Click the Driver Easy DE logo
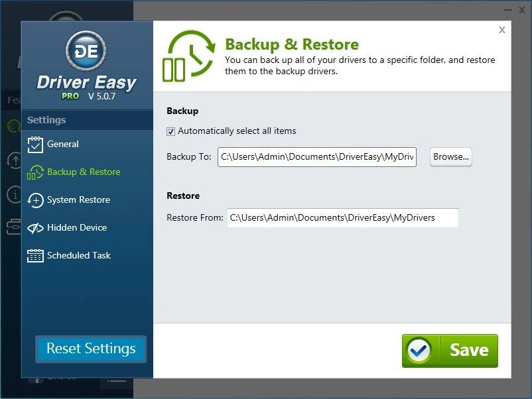Screen dimensions: 532x399 click(x=86, y=51)
